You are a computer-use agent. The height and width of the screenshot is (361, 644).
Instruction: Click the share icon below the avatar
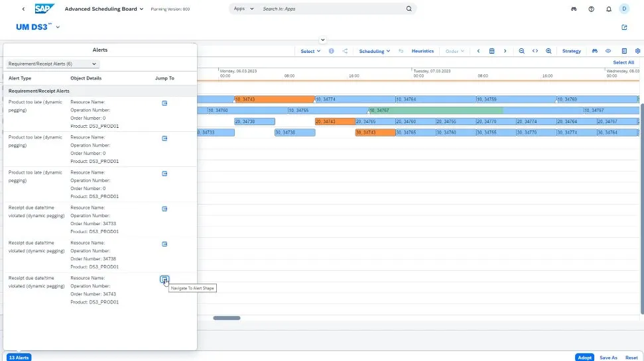pyautogui.click(x=624, y=27)
